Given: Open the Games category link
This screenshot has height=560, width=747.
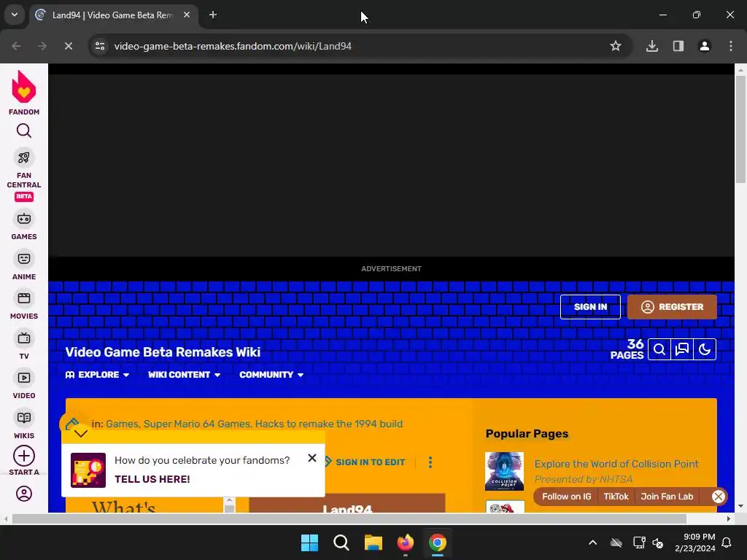Looking at the screenshot, I should (x=122, y=424).
